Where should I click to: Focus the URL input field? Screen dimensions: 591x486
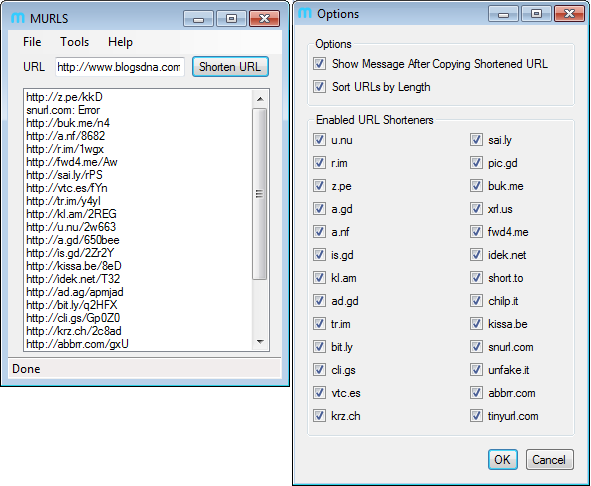click(x=119, y=67)
